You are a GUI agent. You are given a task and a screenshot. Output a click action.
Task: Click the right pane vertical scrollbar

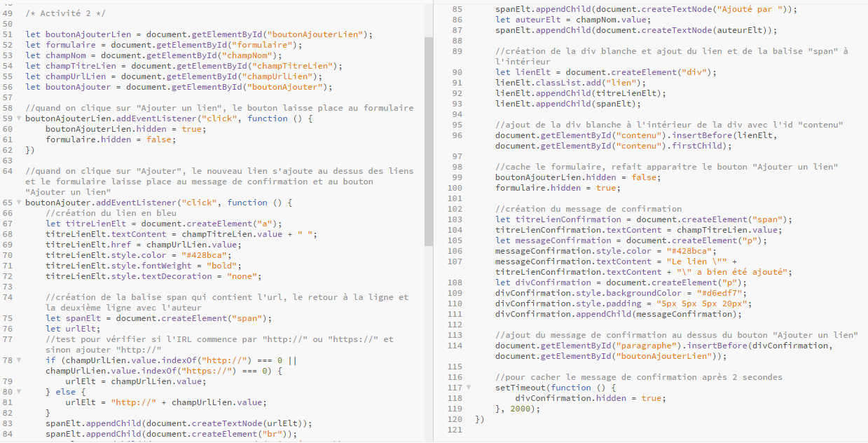pos(864,105)
